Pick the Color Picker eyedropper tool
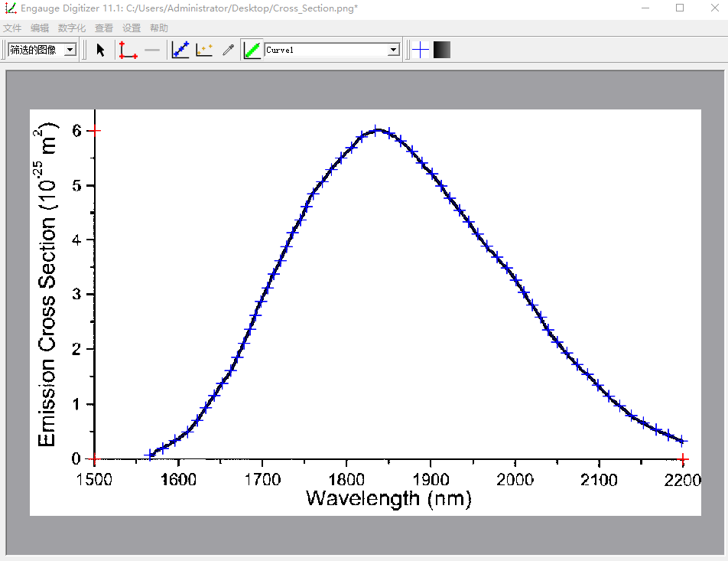The width and height of the screenshot is (728, 561). tap(228, 50)
